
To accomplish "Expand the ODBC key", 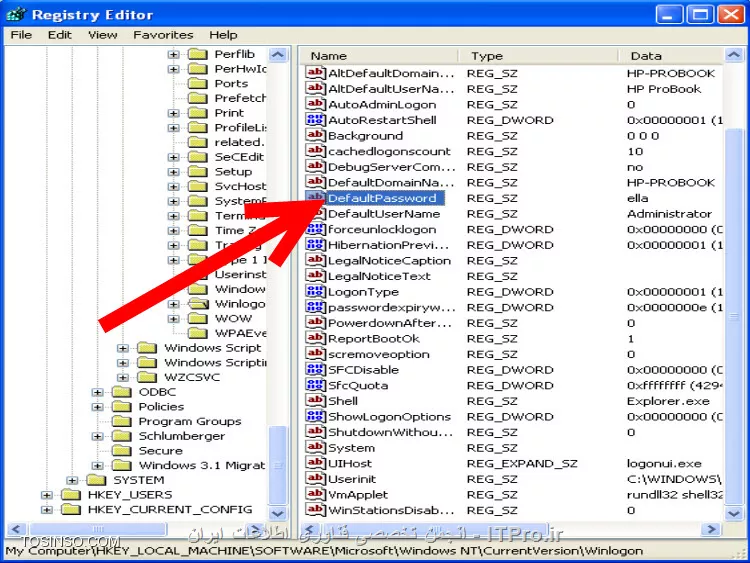I will [98, 392].
